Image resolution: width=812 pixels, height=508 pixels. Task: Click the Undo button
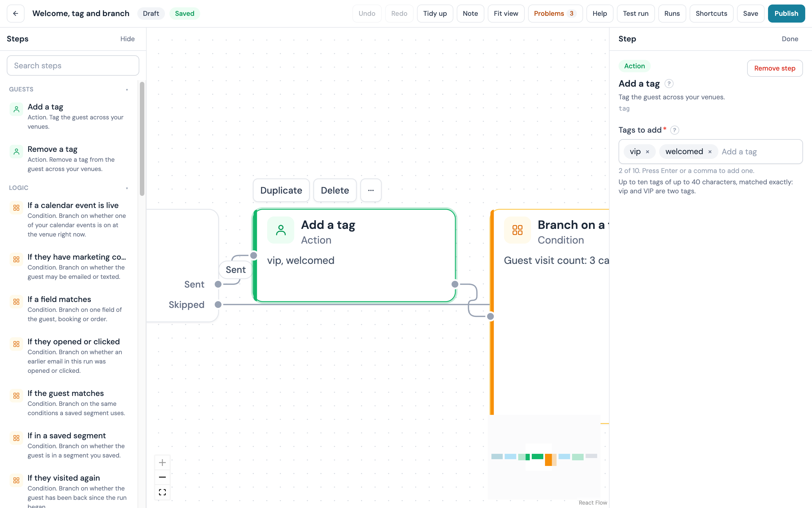pyautogui.click(x=367, y=14)
